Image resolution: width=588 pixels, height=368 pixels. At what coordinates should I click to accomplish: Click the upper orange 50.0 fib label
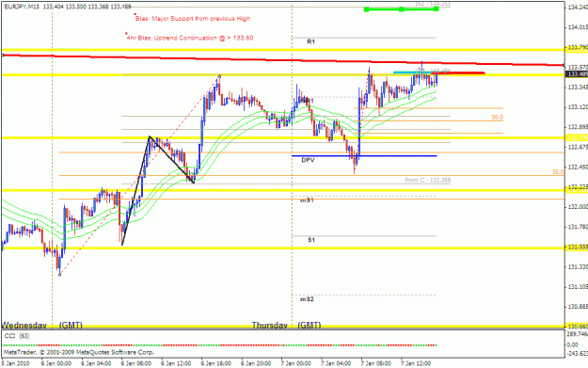498,118
